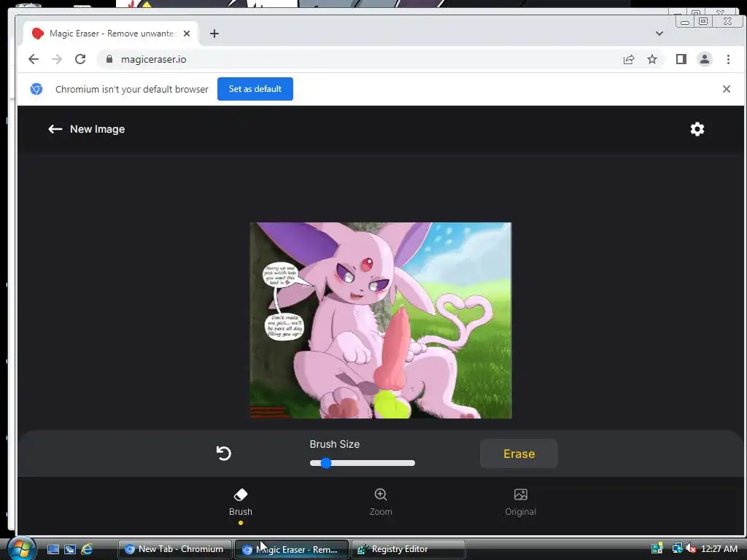This screenshot has width=747, height=560.
Task: Adjust the Brush Size slider track
Action: point(362,463)
